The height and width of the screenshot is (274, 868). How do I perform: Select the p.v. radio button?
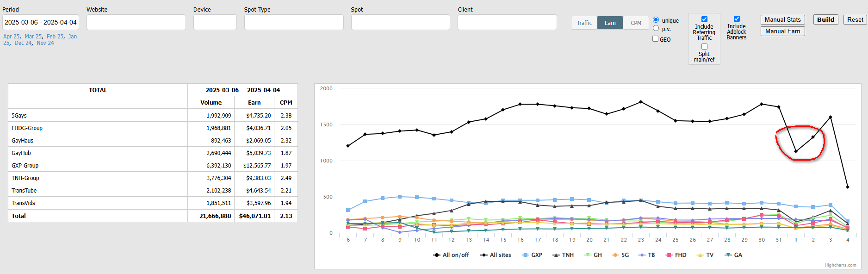[x=656, y=28]
